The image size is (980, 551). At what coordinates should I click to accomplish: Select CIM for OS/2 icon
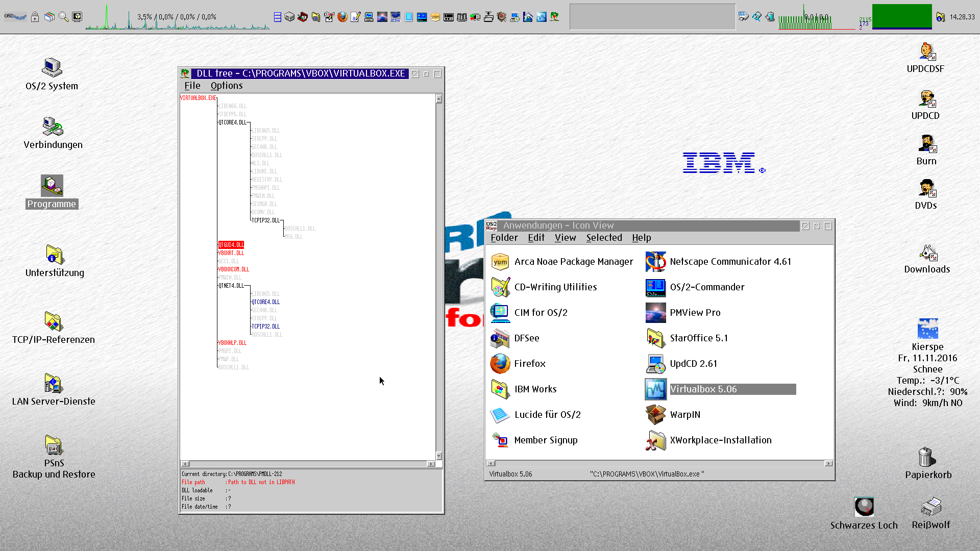500,313
